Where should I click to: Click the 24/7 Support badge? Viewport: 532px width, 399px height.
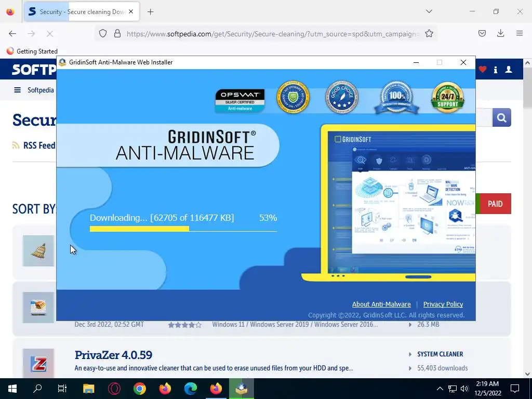(447, 97)
